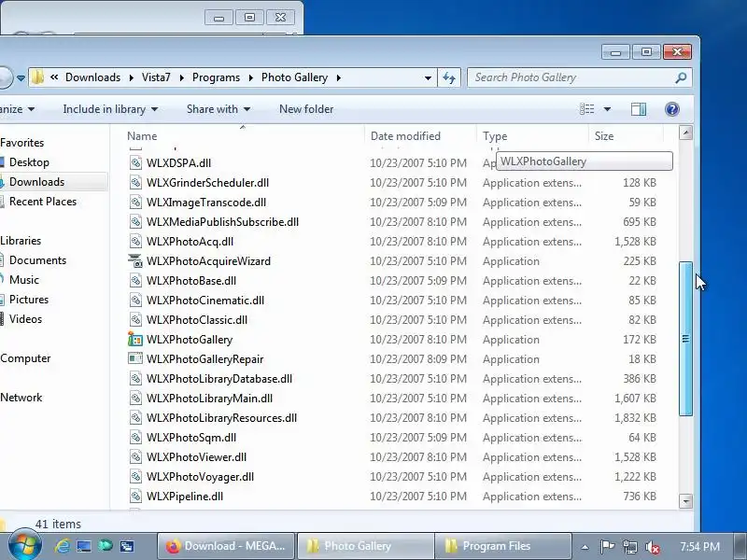Open Documents library

[37, 260]
